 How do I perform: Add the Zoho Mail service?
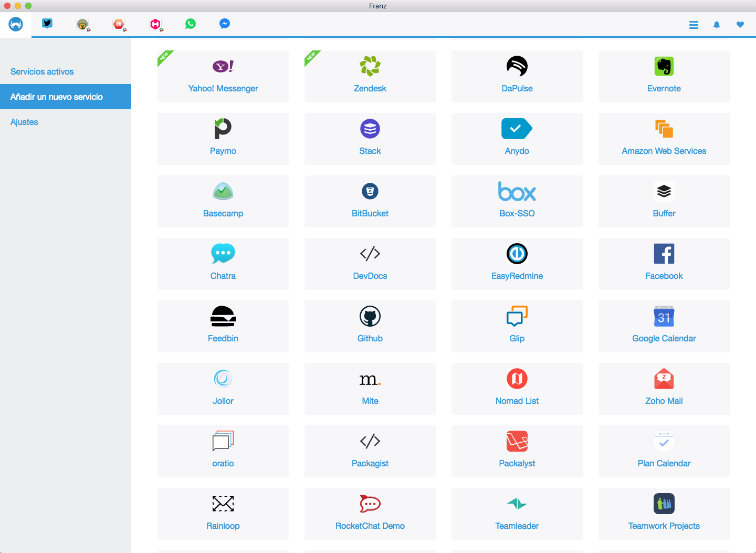664,389
